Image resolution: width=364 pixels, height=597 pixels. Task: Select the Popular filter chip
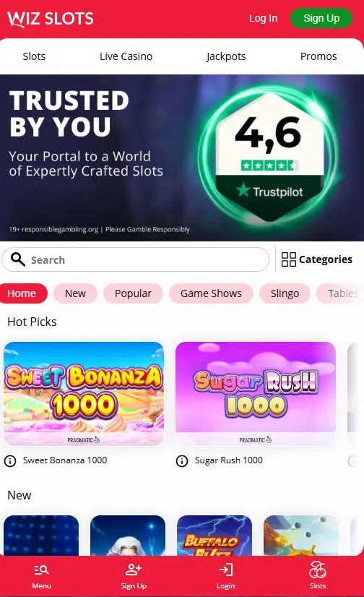(x=133, y=293)
